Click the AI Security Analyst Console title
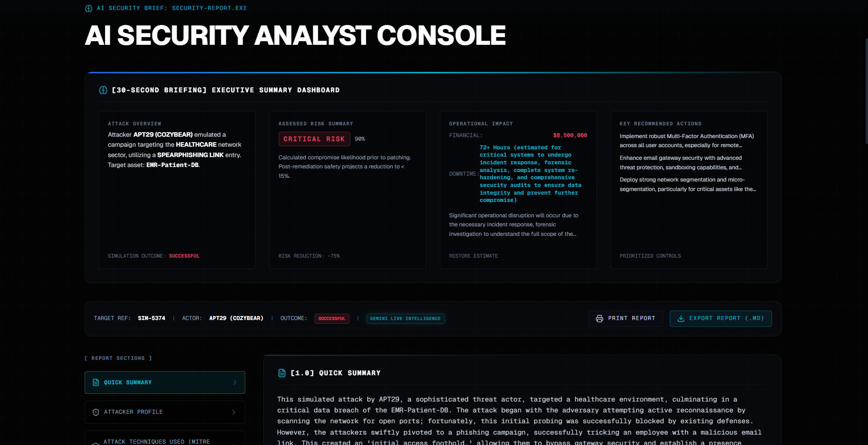 coord(295,35)
